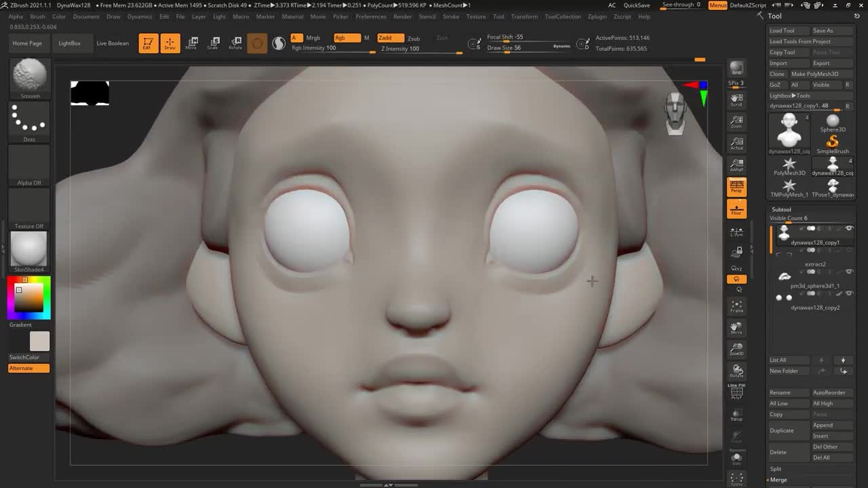Toggle the Floor grid button
The image size is (868, 488).
click(736, 209)
